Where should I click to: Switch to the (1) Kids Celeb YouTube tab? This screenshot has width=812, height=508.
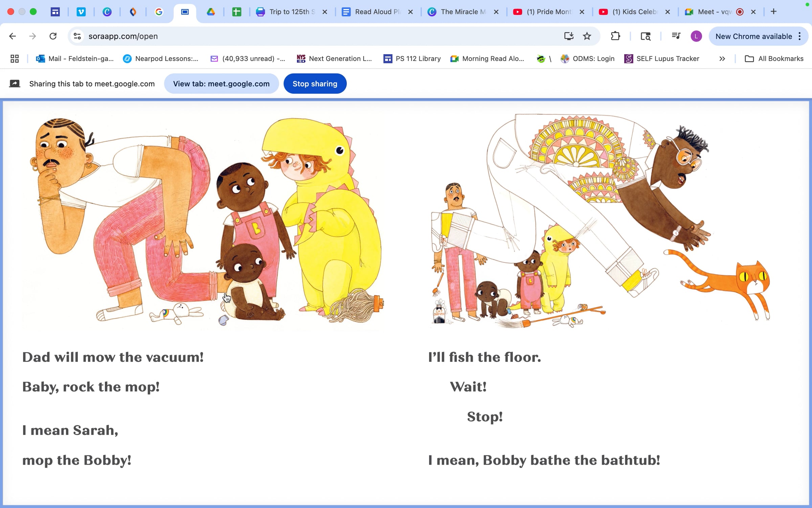[x=629, y=12]
